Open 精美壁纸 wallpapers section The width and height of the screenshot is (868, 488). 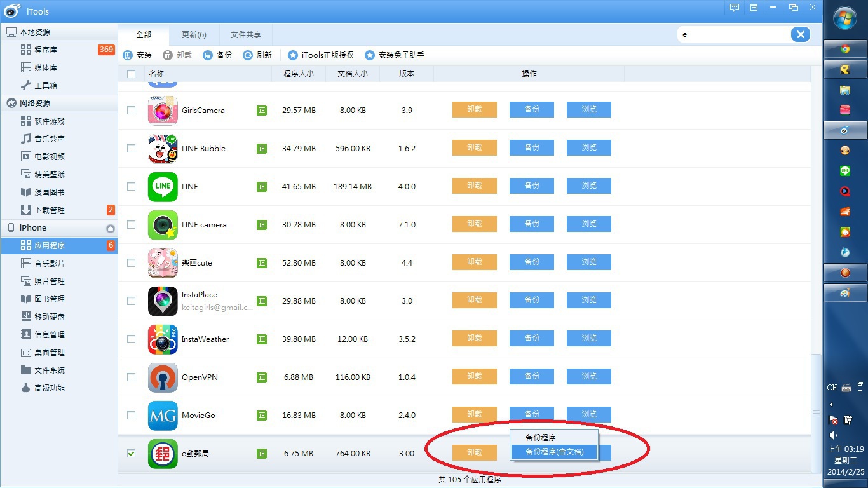[58, 174]
